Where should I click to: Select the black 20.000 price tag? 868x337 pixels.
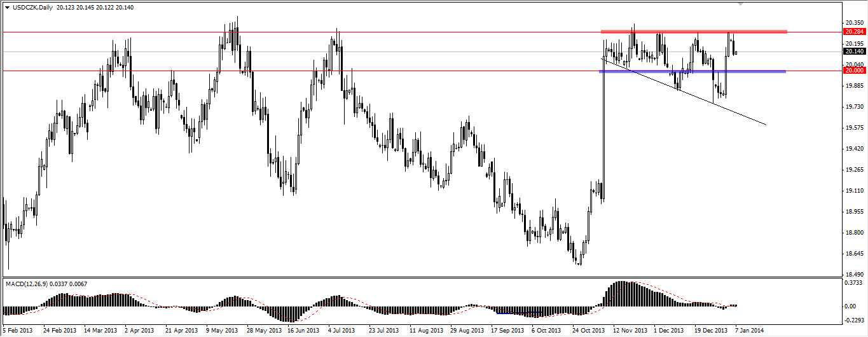click(853, 71)
